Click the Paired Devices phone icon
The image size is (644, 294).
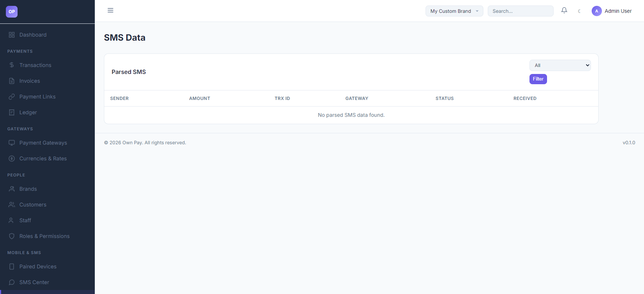pos(12,267)
